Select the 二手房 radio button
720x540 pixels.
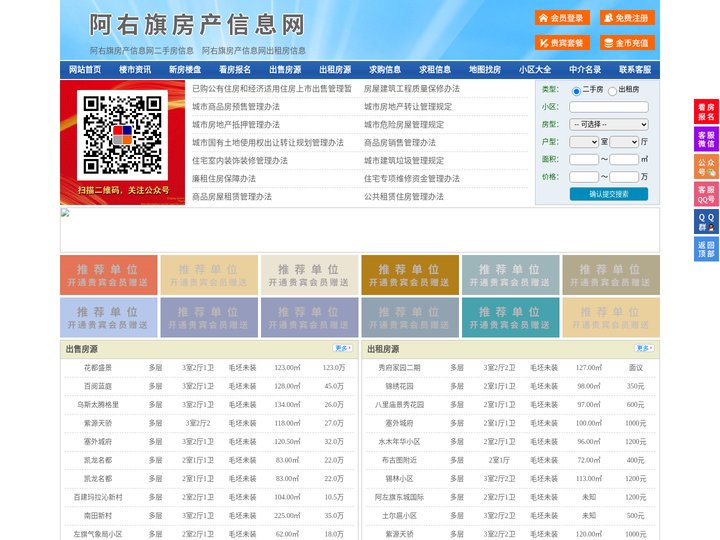(x=576, y=91)
